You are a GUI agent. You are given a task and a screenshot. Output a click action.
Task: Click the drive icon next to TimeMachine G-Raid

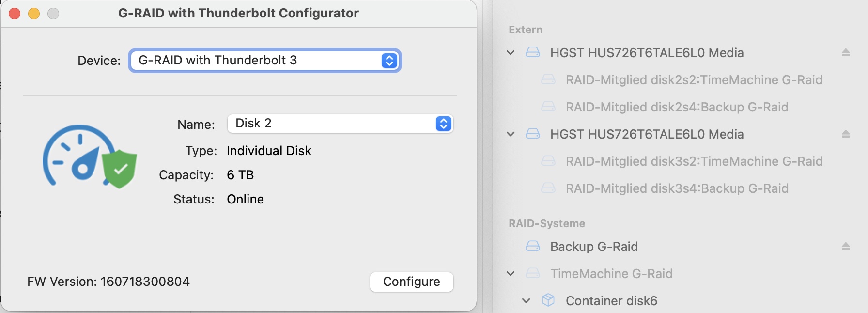click(x=533, y=273)
